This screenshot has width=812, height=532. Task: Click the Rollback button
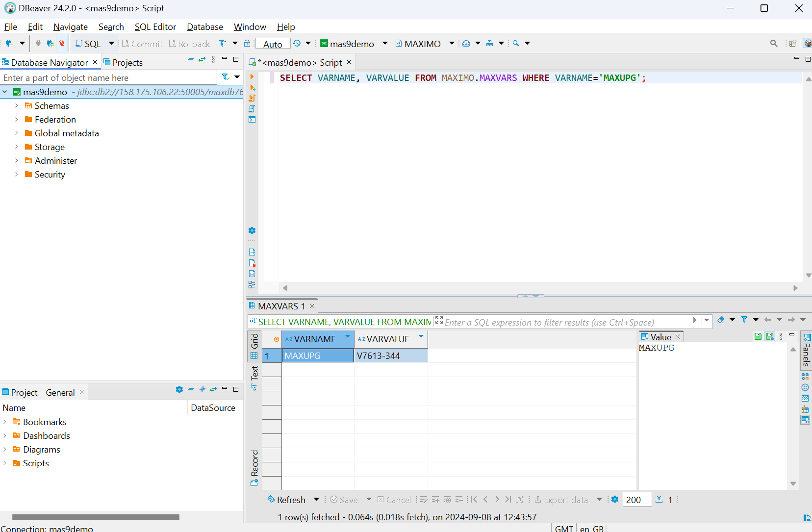click(189, 44)
